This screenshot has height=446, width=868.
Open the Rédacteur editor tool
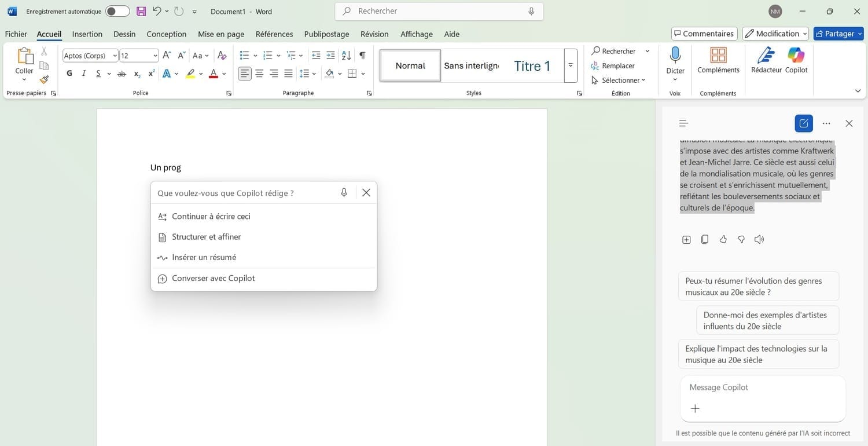[766, 60]
